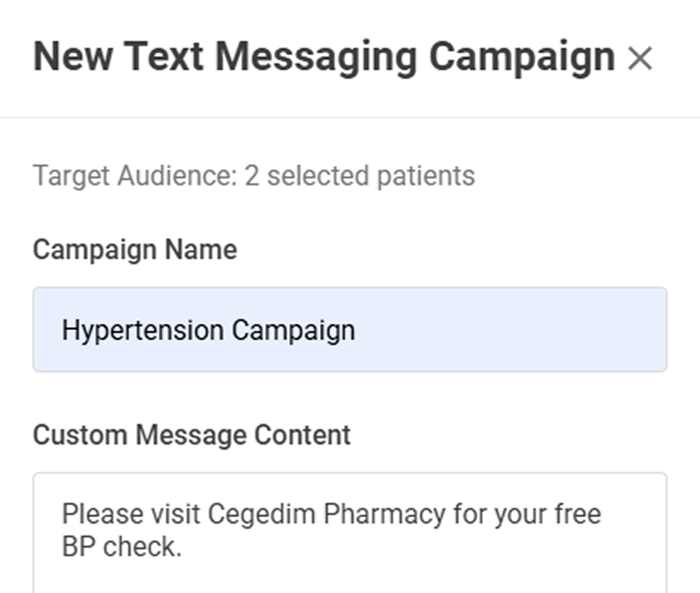Place cursor on the word Hypertension

click(143, 331)
